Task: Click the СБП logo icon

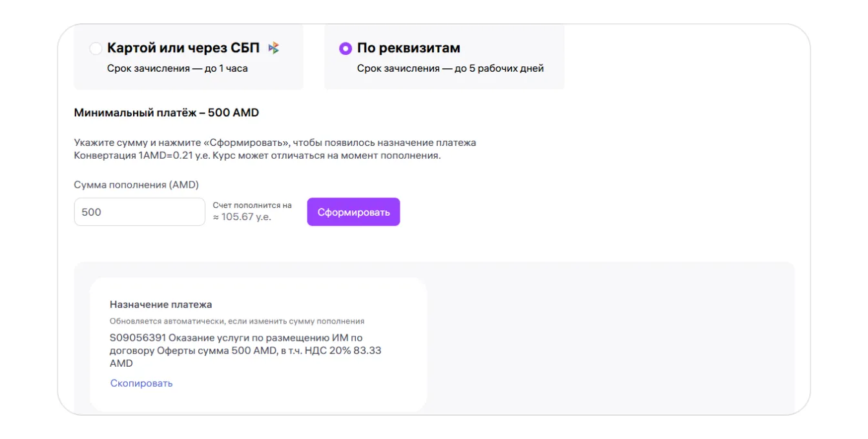Action: 274,48
